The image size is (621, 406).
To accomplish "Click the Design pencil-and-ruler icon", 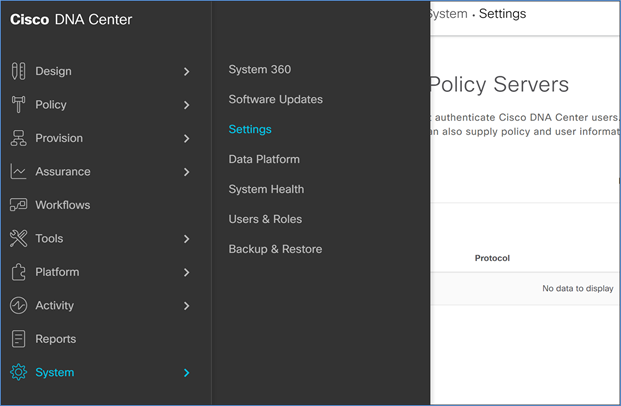I will point(18,71).
